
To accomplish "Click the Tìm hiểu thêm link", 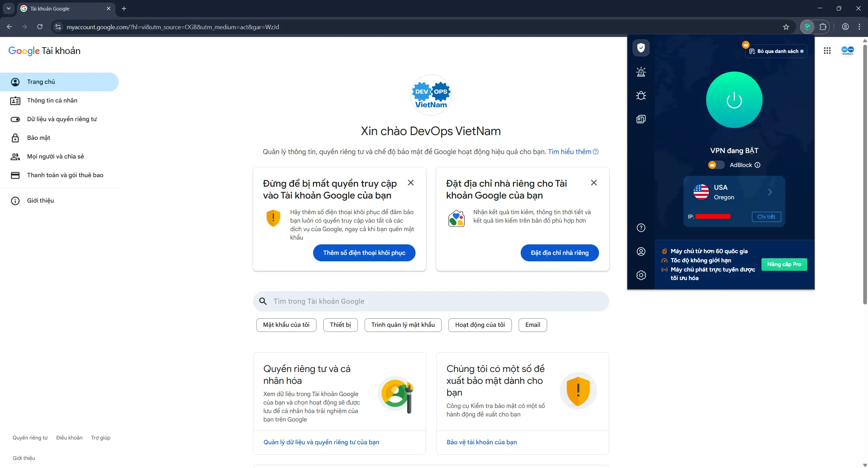I will click(x=573, y=152).
